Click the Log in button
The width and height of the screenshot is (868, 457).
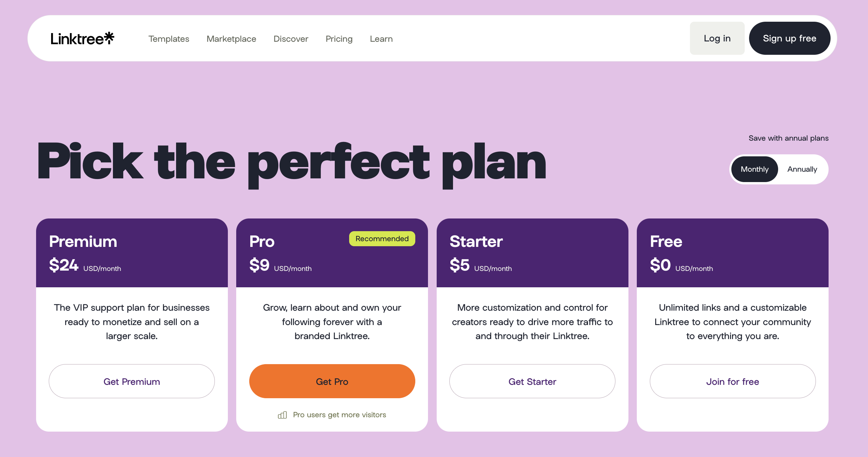tap(717, 38)
